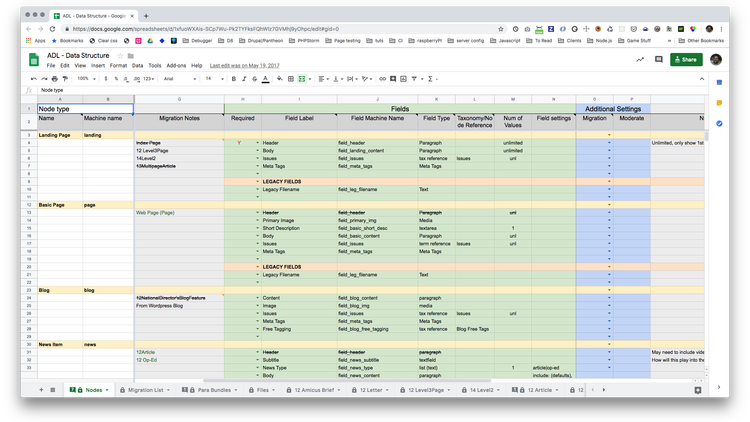Toggle Italic formatting
Screen dimensions: 750x422
point(244,78)
